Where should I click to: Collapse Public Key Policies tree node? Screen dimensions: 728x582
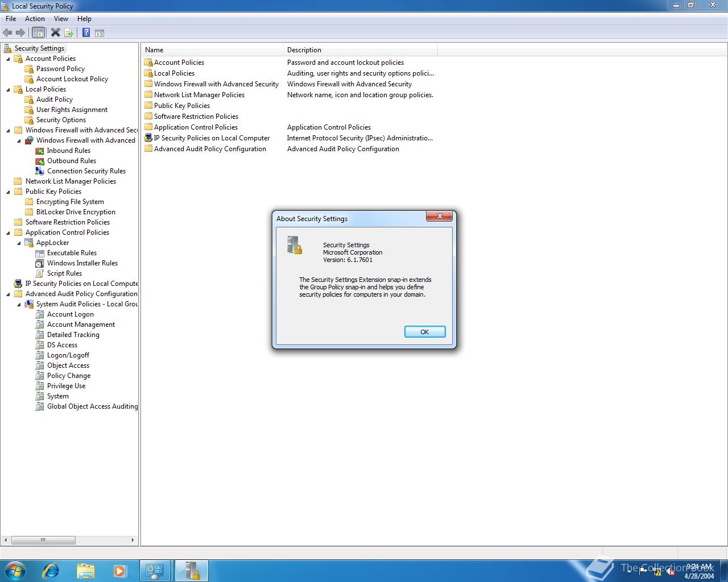coord(8,192)
